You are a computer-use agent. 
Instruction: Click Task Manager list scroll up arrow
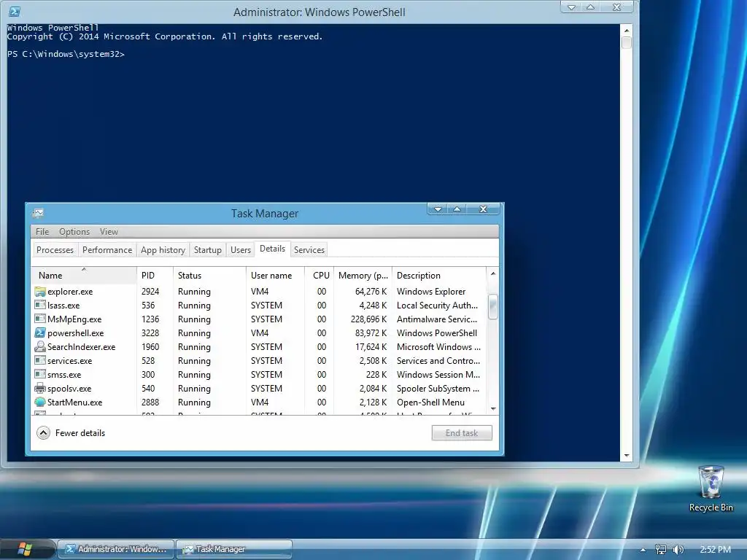click(x=493, y=273)
